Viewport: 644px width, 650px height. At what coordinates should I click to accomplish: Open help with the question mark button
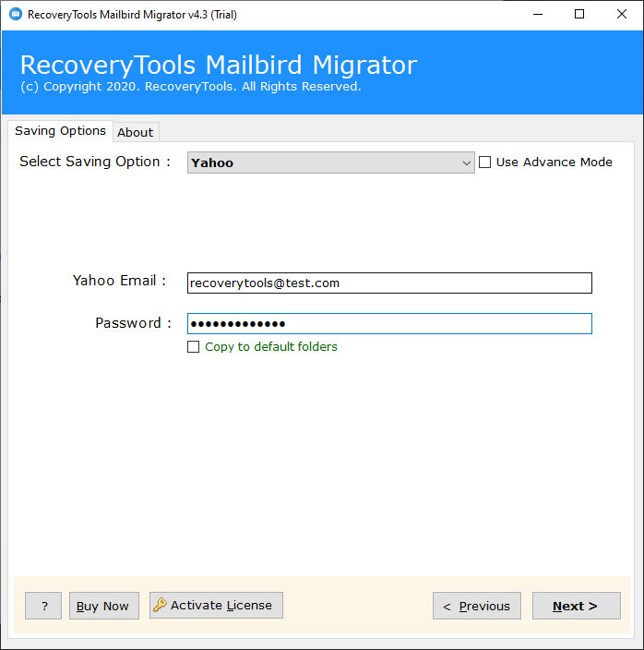click(43, 606)
